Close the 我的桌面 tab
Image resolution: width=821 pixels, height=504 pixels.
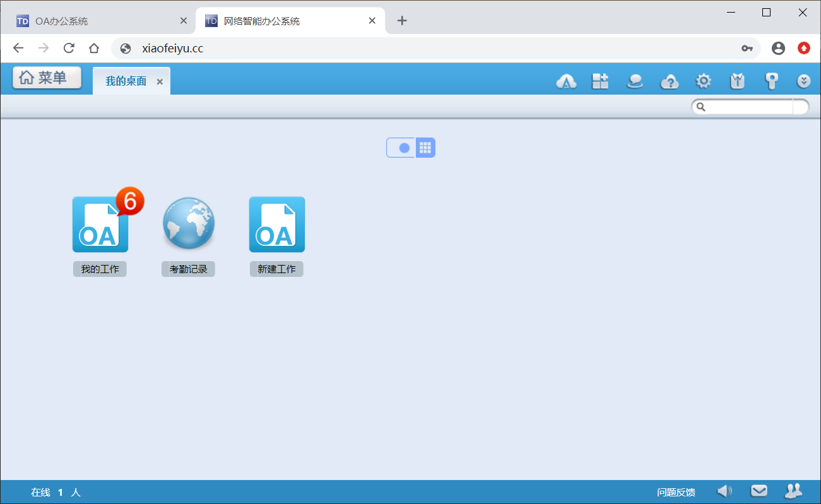(x=160, y=82)
